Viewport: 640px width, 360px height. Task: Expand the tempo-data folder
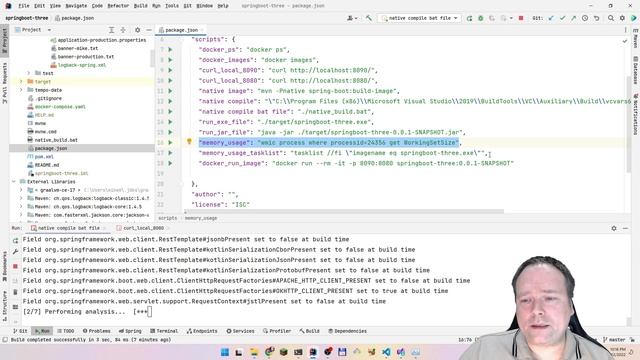click(x=21, y=90)
